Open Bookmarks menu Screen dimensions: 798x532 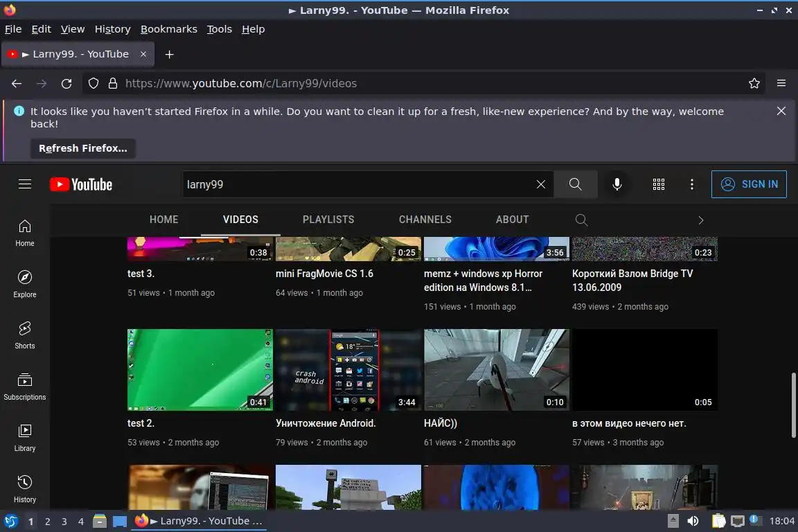[169, 29]
